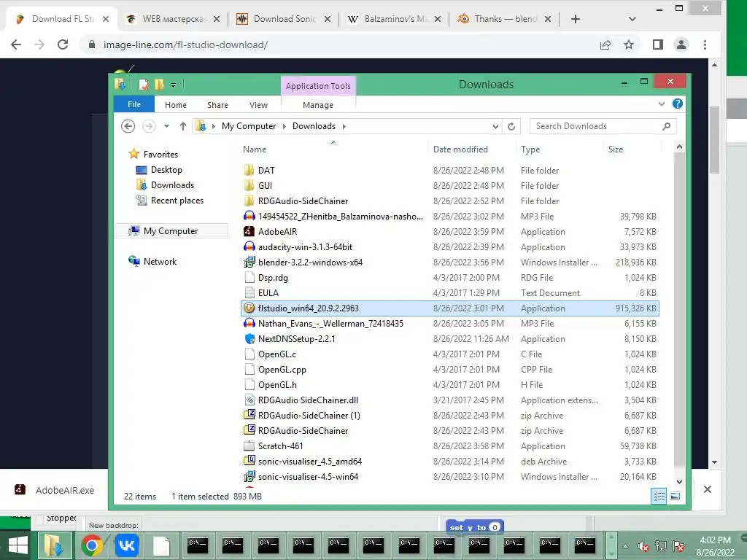Select the Scratch-461 application icon

pos(249,446)
